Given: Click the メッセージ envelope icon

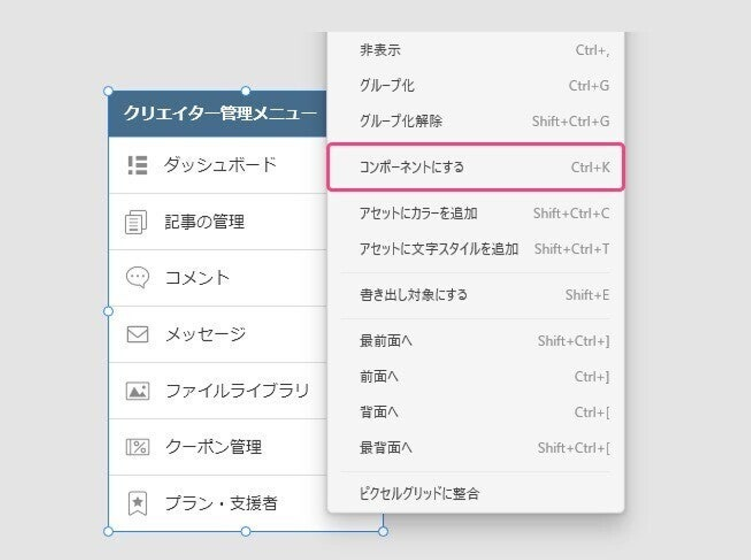Looking at the screenshot, I should coord(138,334).
